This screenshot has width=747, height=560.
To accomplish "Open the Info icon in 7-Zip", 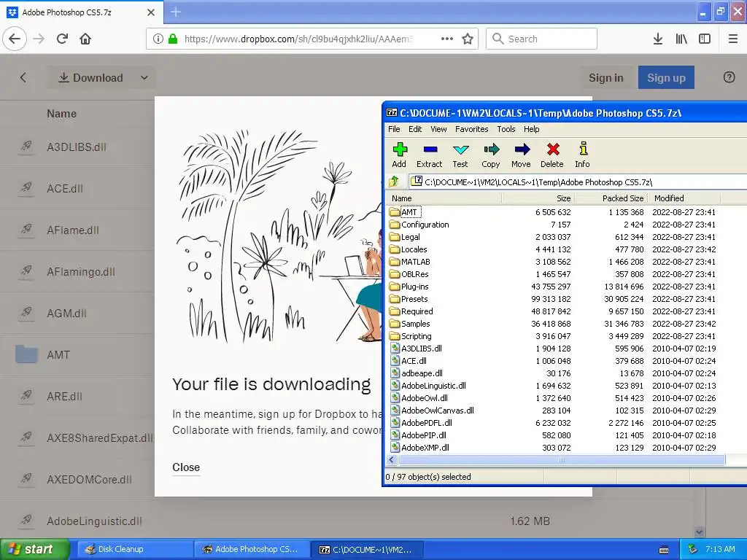I will click(583, 149).
